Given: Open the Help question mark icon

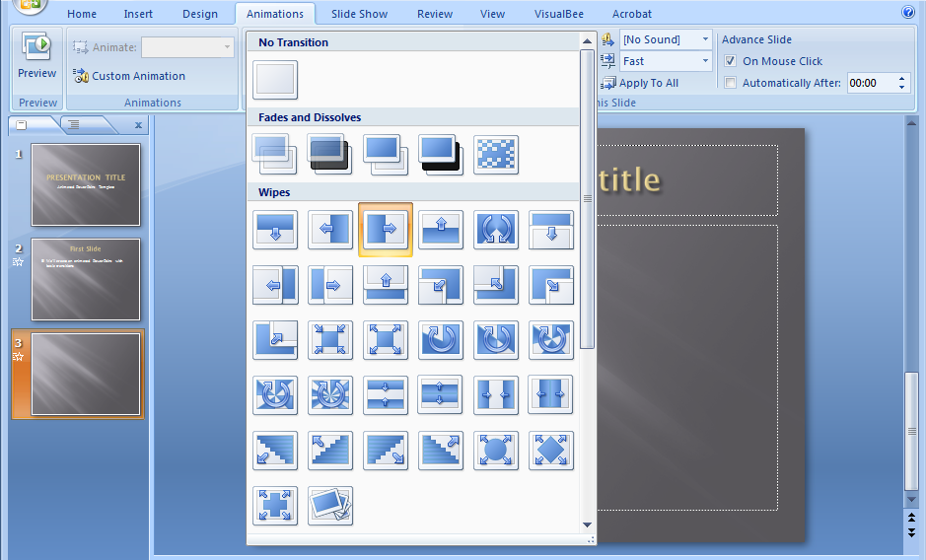Looking at the screenshot, I should pos(908,13).
